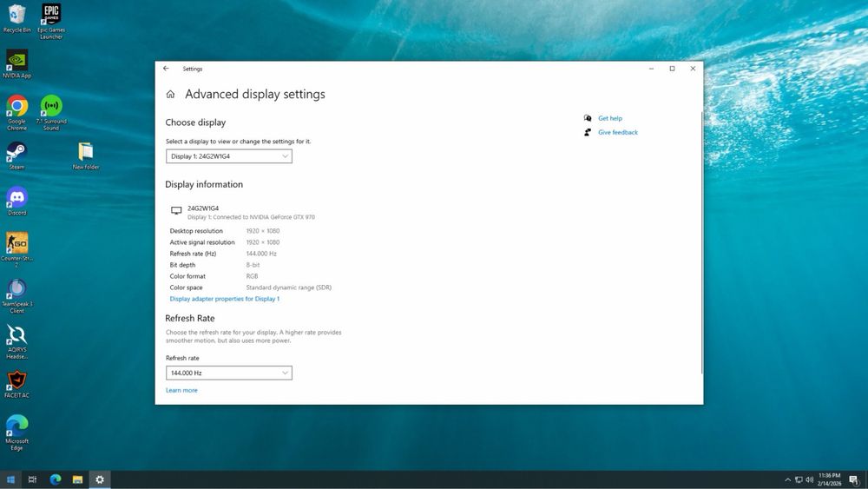Screen dimensions: 868x489
Task: Click the TeamSpeak 3 Client desktop icon
Action: pos(17,295)
